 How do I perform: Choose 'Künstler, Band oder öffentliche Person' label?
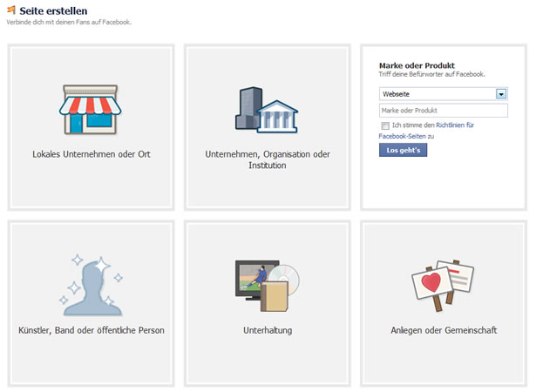pyautogui.click(x=92, y=330)
